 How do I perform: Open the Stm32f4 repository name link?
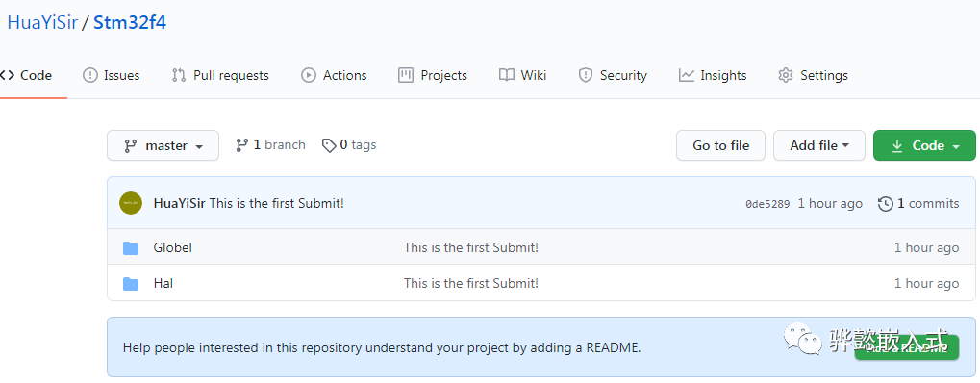(130, 22)
